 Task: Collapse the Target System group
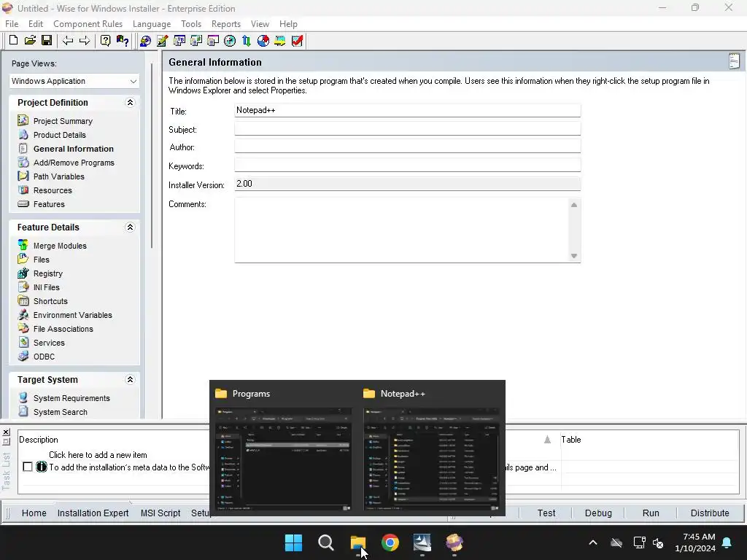coord(130,379)
